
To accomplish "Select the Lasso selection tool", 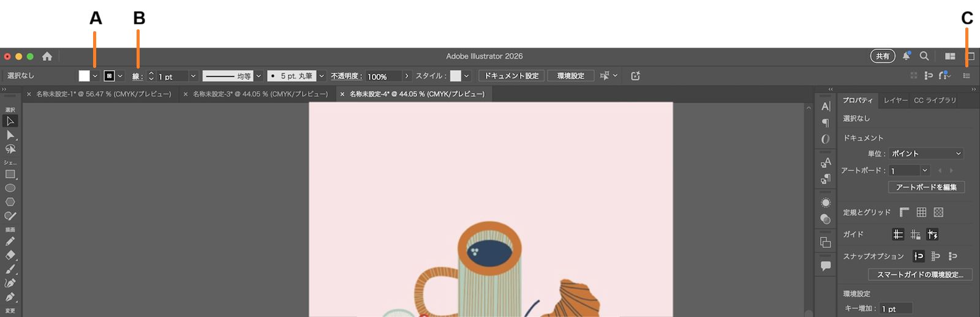I will pos(10,149).
